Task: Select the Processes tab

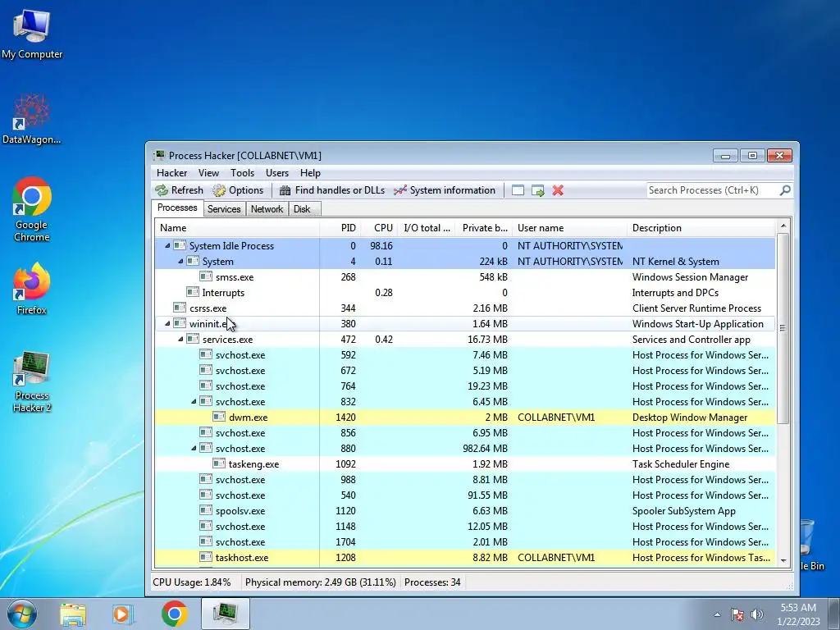Action: point(177,208)
